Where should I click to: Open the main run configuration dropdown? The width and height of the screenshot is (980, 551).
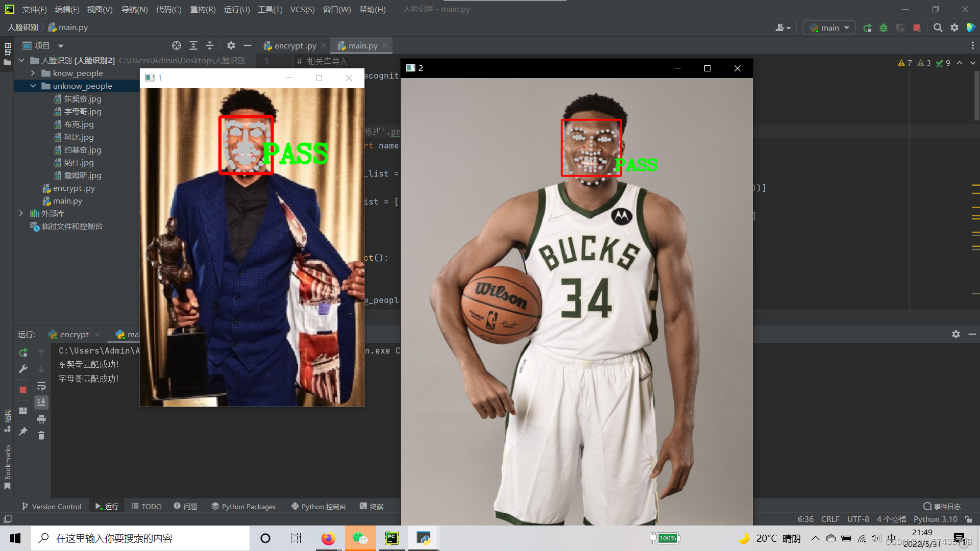[x=829, y=28]
